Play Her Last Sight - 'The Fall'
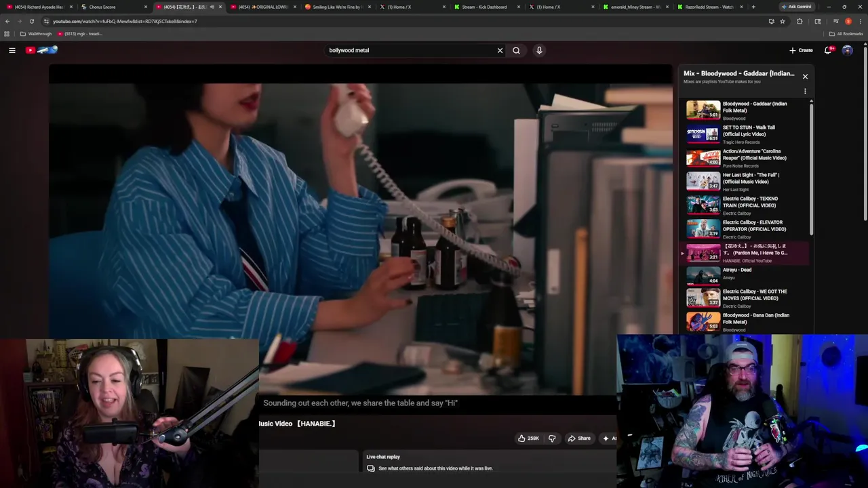The height and width of the screenshot is (488, 868). [745, 182]
